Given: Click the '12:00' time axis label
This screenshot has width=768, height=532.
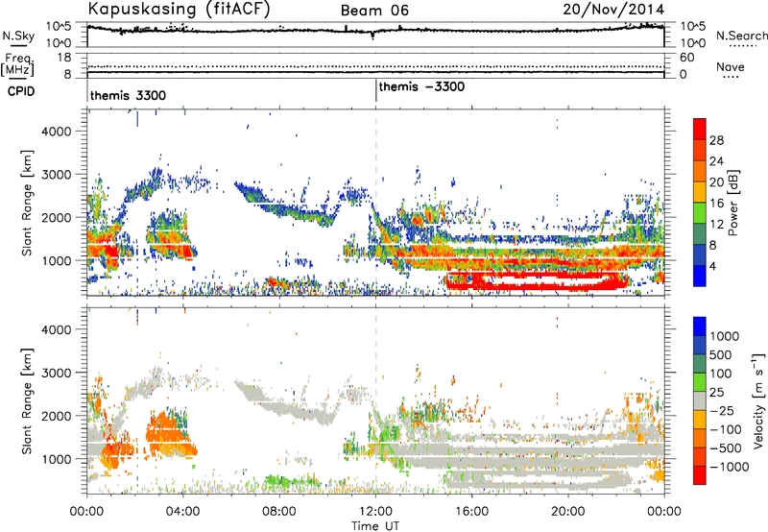Looking at the screenshot, I should [375, 512].
